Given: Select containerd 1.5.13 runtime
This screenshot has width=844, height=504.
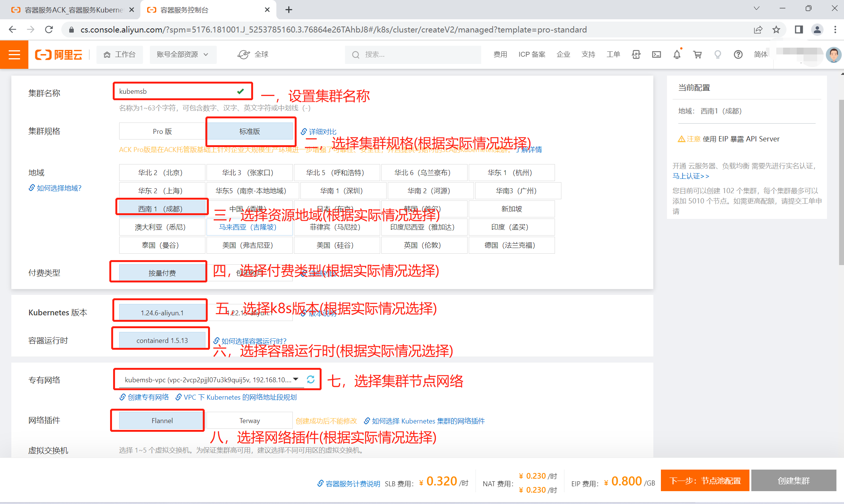Looking at the screenshot, I should 162,341.
